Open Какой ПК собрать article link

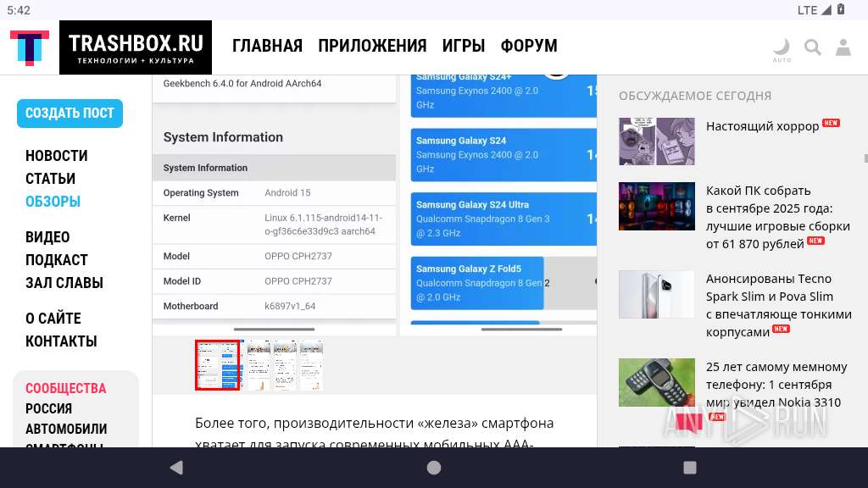tap(778, 218)
